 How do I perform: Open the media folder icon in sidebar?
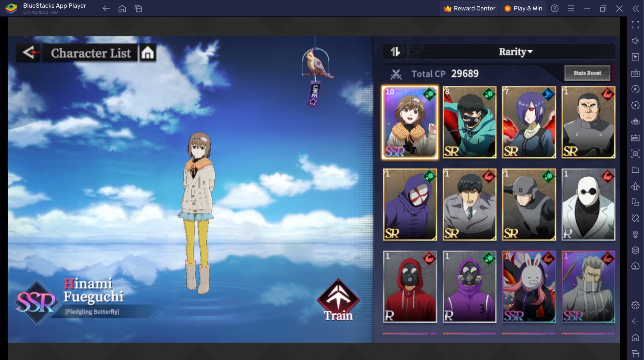click(635, 170)
